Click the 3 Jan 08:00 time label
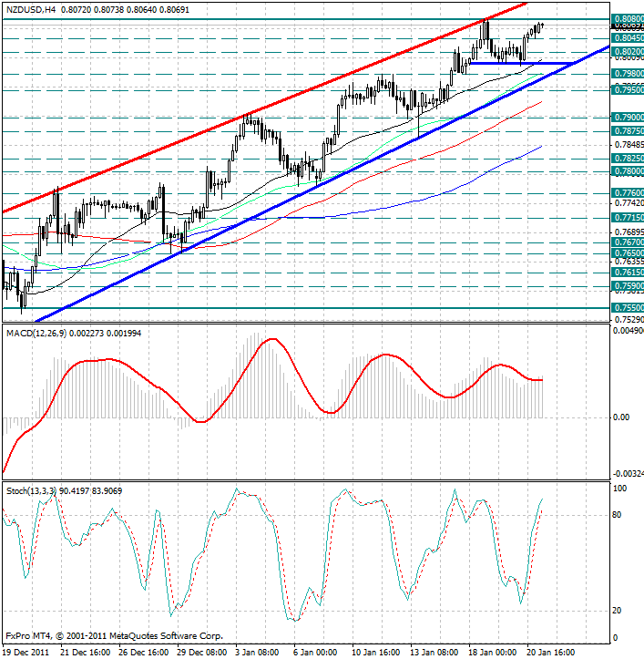Screen dimensions: 644x659 pos(257,653)
